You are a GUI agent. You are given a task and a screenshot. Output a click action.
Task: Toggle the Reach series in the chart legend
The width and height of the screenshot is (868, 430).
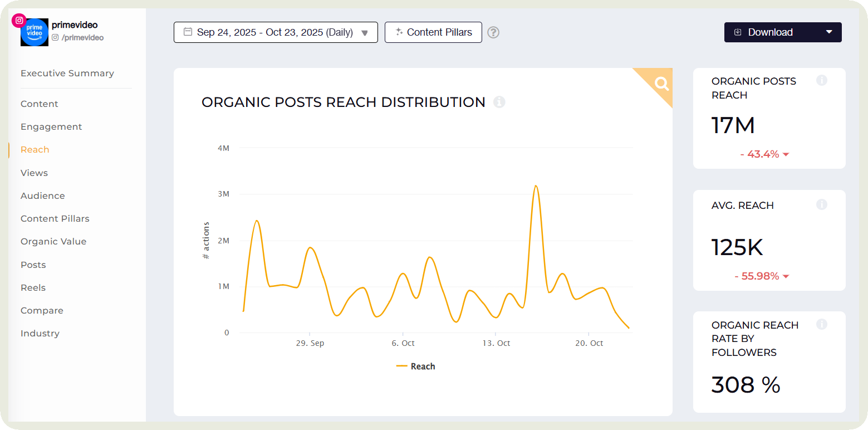[415, 366]
